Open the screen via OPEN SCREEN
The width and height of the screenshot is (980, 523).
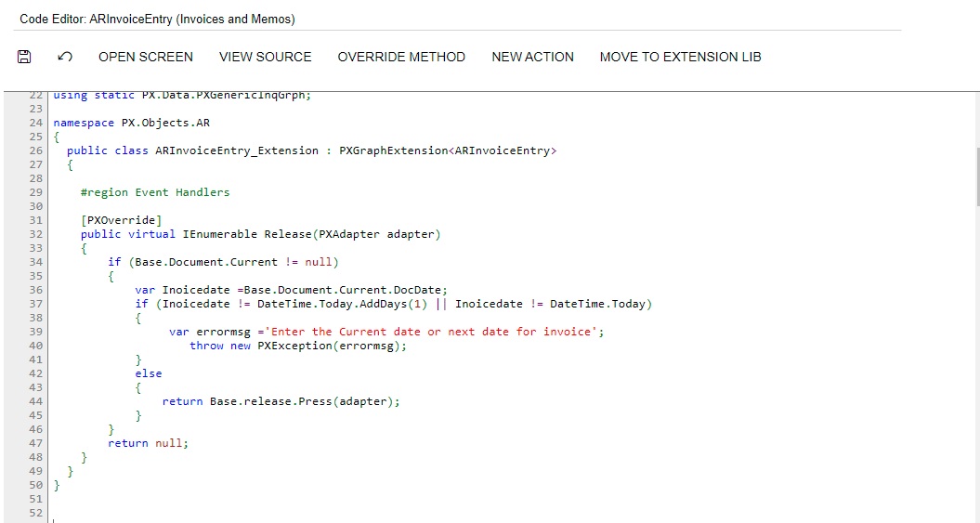(146, 57)
